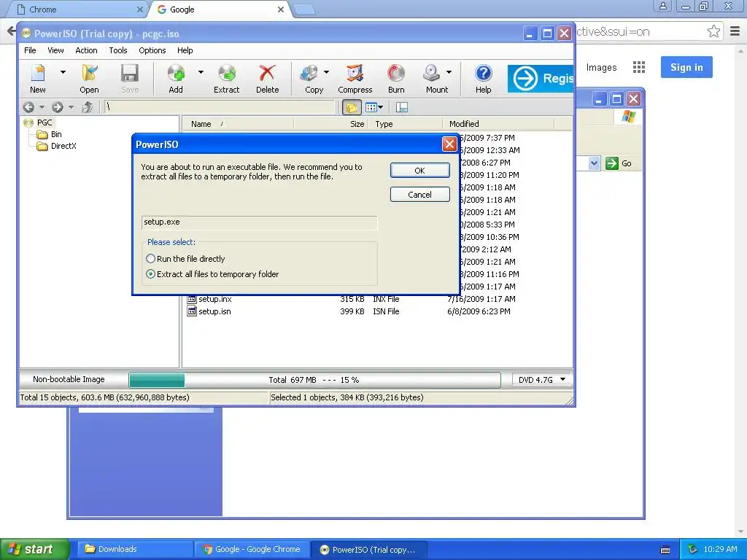The width and height of the screenshot is (747, 560).
Task: Switch to Google Chrome taskbar item
Action: click(x=252, y=550)
